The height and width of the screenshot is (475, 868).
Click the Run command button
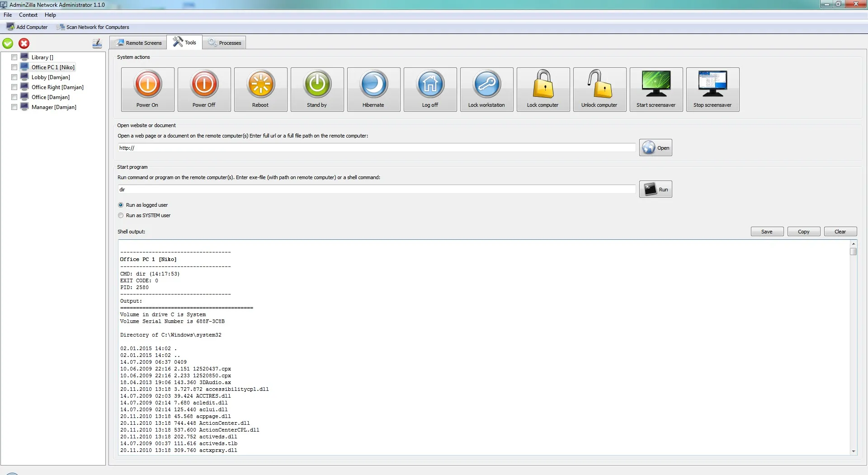coord(656,189)
